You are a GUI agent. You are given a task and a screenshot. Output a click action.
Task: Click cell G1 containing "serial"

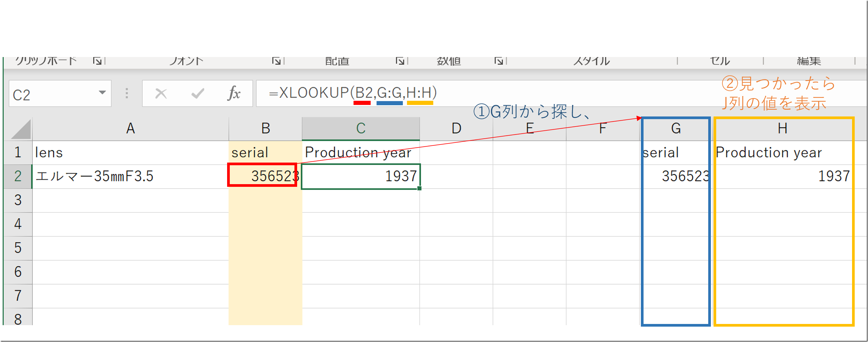click(x=676, y=153)
